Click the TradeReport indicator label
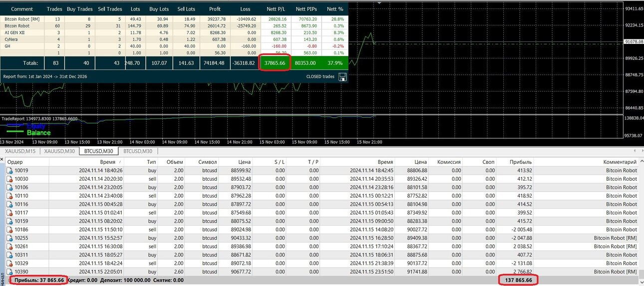 point(39,119)
